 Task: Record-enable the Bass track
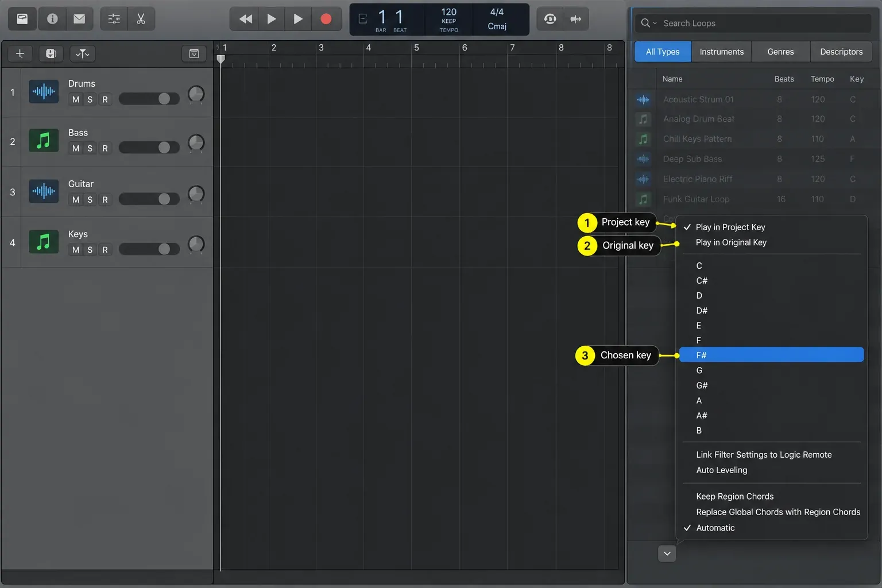105,148
